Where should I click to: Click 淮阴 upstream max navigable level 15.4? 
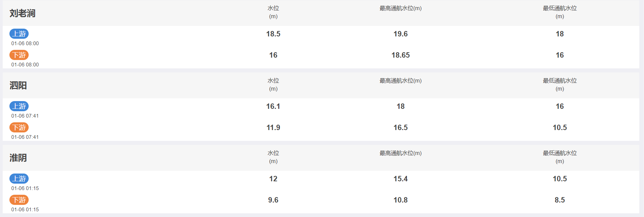pyautogui.click(x=400, y=179)
